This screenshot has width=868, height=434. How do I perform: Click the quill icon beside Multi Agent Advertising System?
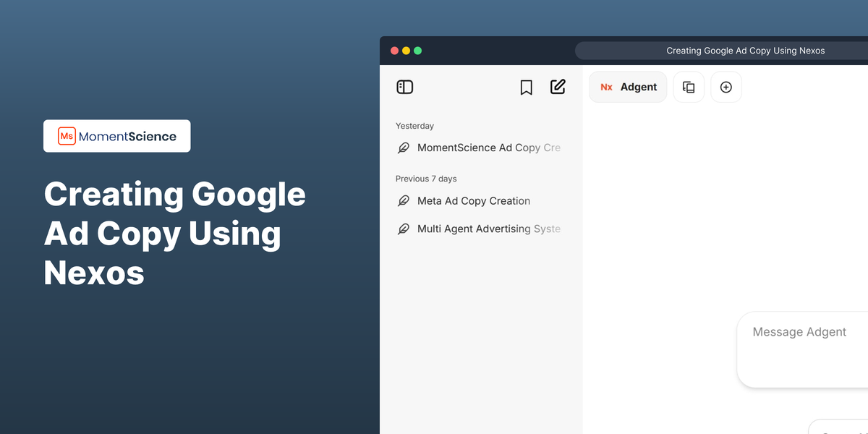coord(403,229)
